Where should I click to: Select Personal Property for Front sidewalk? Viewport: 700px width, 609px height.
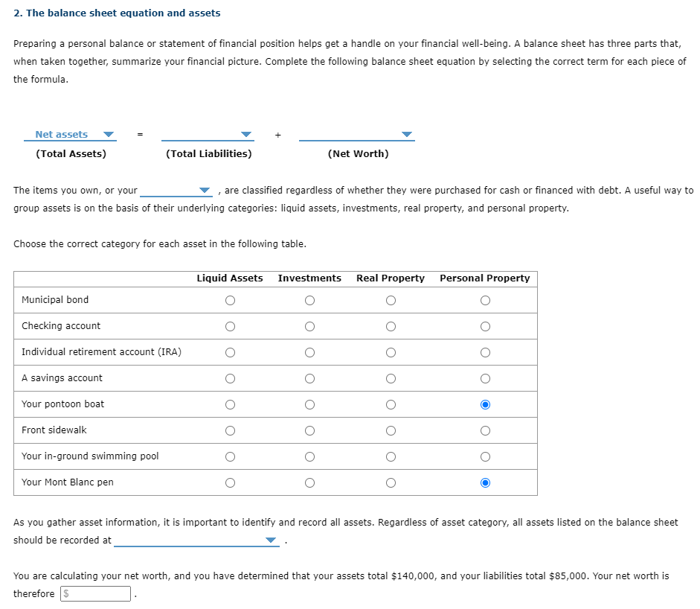point(485,430)
